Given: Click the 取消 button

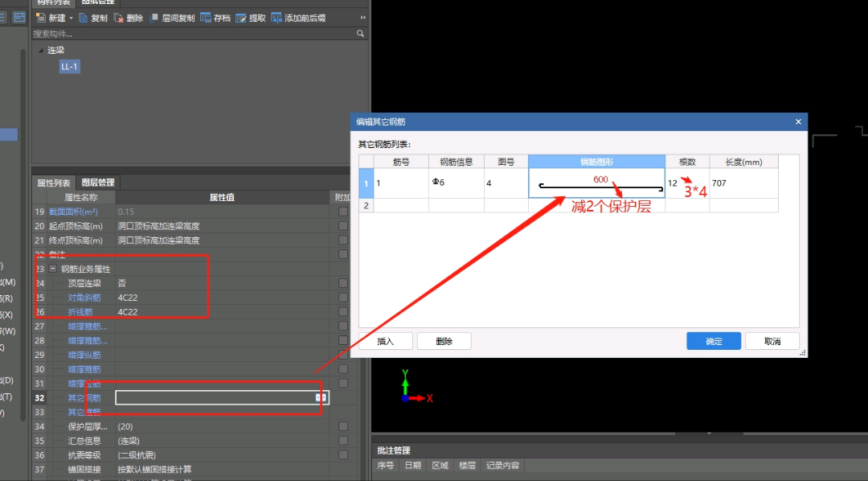Looking at the screenshot, I should [772, 341].
